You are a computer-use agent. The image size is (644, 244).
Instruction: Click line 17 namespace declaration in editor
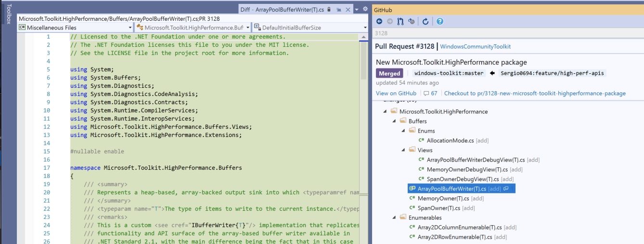(156, 168)
